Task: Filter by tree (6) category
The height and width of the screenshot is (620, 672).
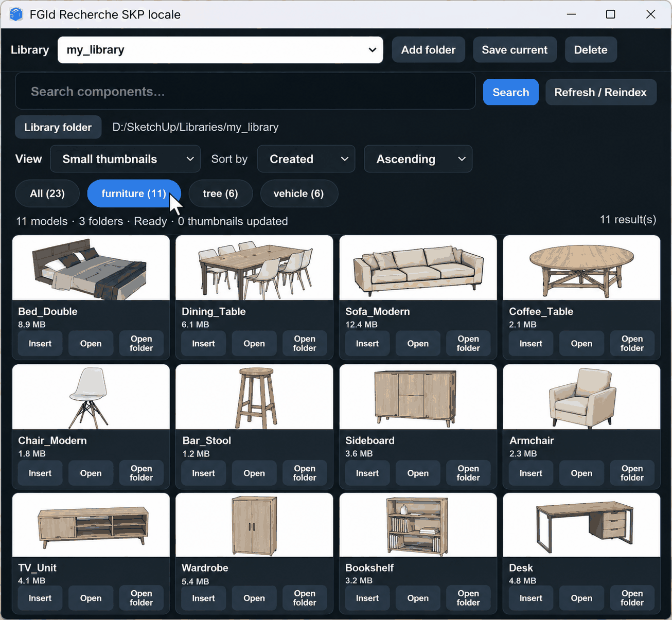Action: click(220, 193)
